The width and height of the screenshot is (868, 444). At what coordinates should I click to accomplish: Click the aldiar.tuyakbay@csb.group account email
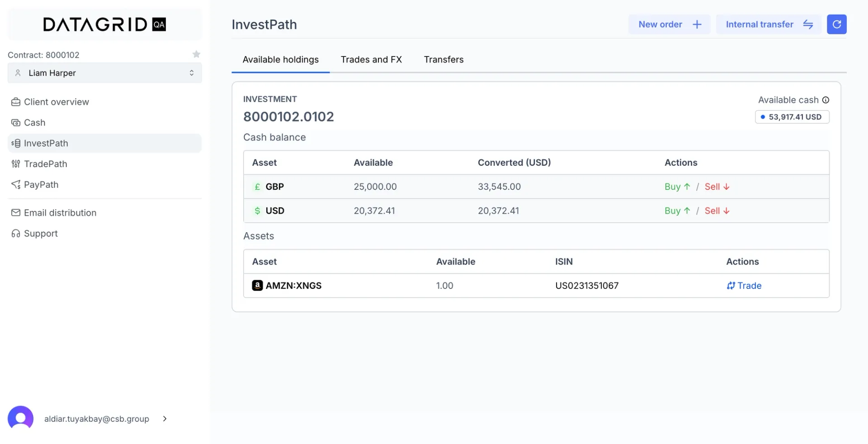(x=97, y=419)
